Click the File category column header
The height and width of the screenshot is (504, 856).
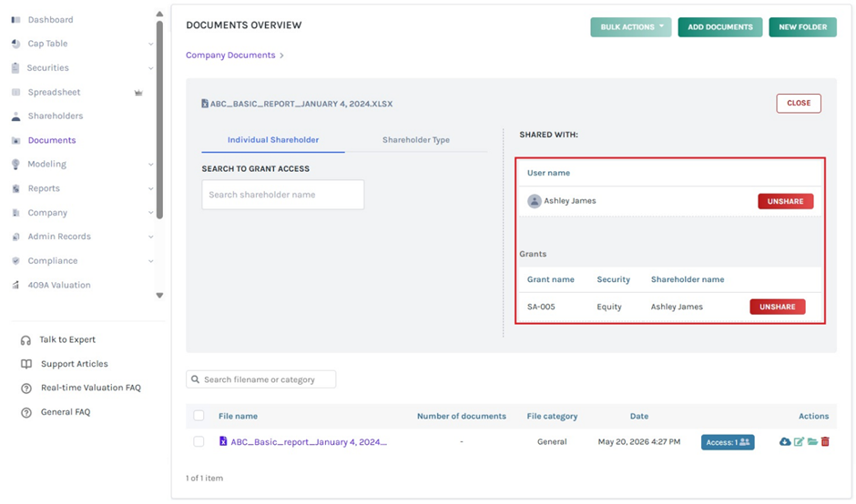[552, 416]
